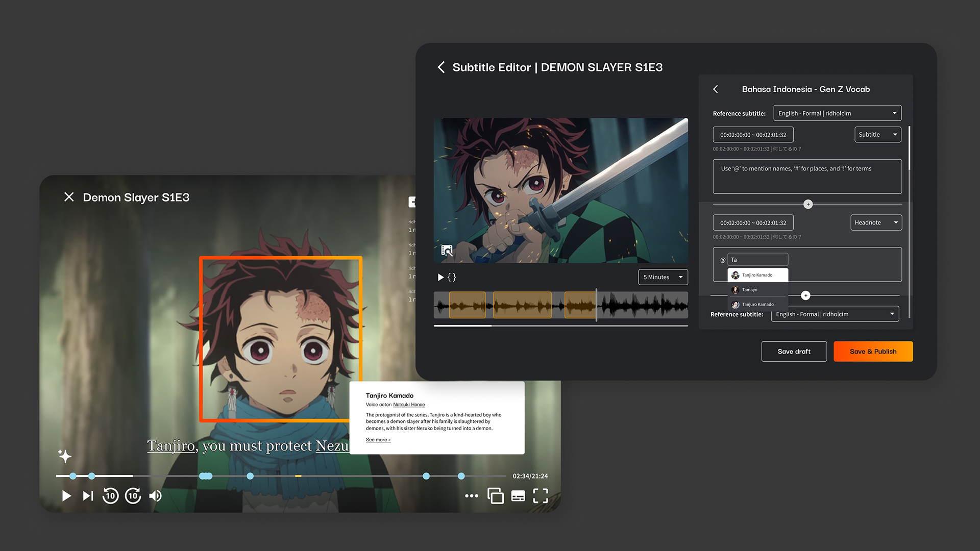
Task: Click the player time readout 02:34/21:24
Action: (530, 476)
